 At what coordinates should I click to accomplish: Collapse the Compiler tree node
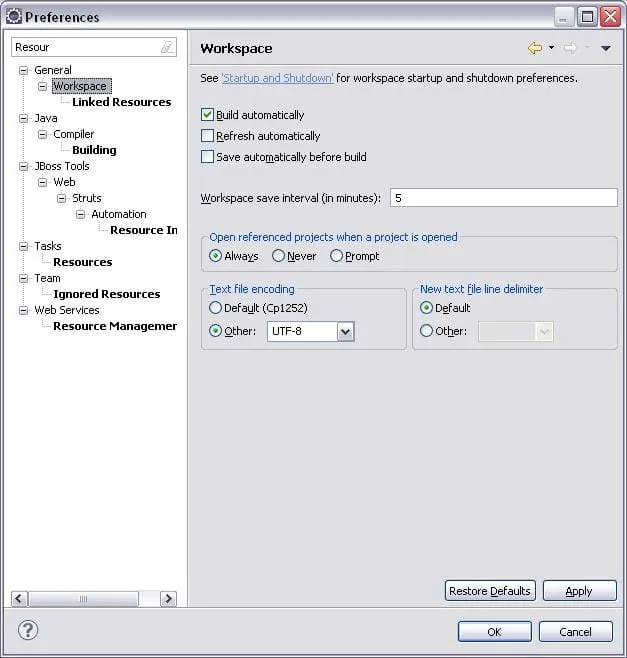pos(42,134)
